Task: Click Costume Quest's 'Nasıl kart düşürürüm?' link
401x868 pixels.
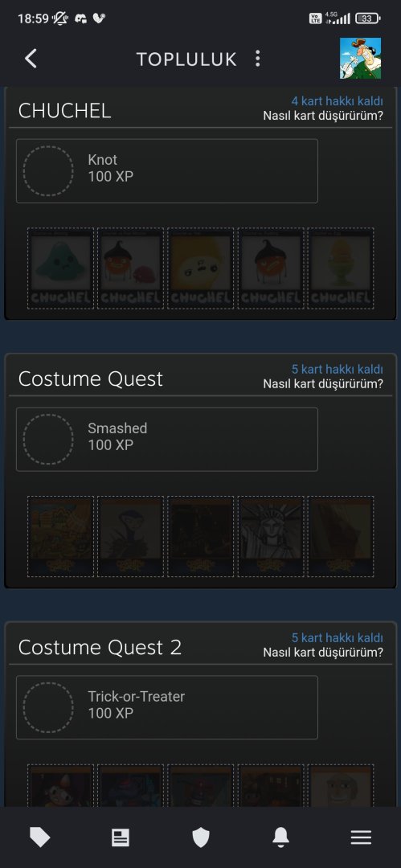Action: coord(323,383)
